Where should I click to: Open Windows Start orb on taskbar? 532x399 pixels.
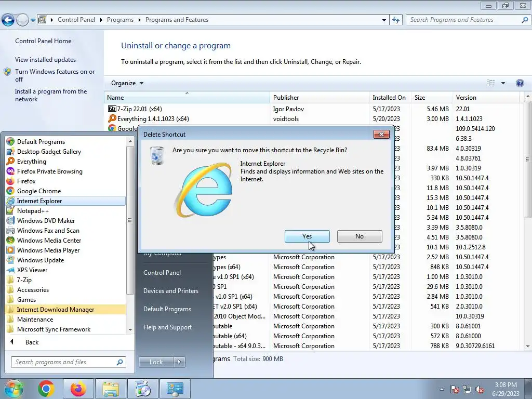click(14, 389)
